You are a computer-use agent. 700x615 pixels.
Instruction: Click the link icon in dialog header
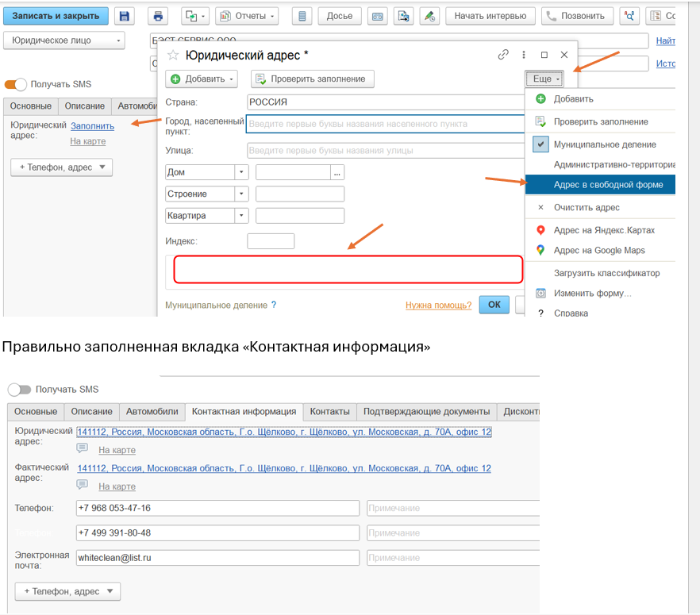(x=502, y=55)
